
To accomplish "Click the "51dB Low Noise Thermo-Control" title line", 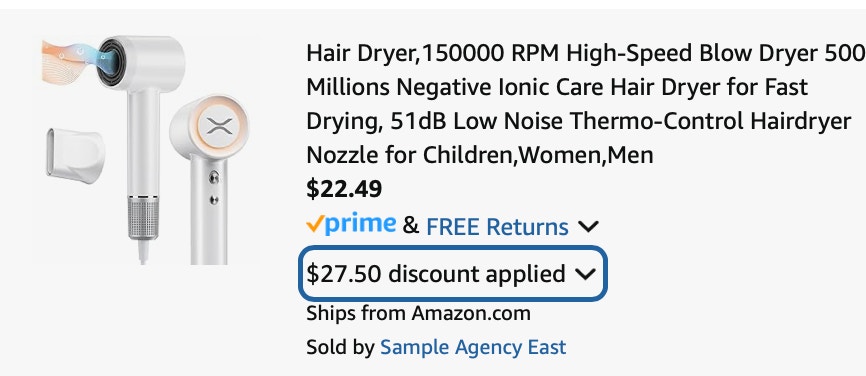I will [x=578, y=121].
